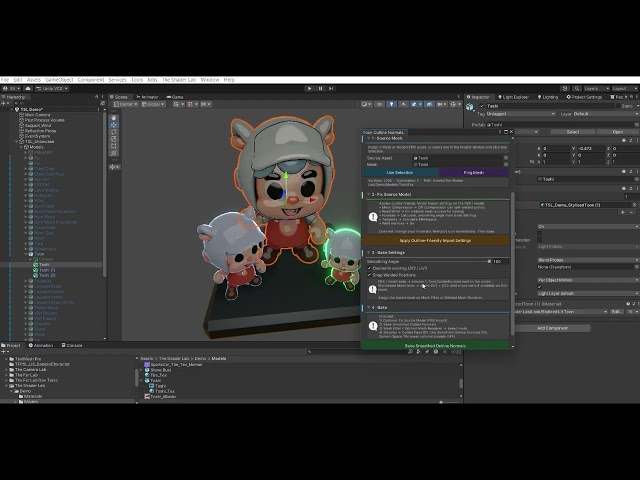Switch to the Game tab

point(175,97)
